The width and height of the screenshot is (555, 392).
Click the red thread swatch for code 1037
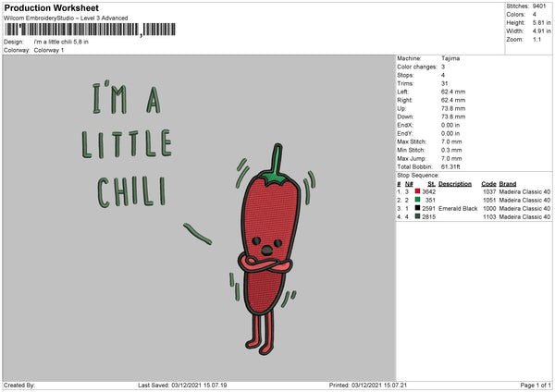417,191
